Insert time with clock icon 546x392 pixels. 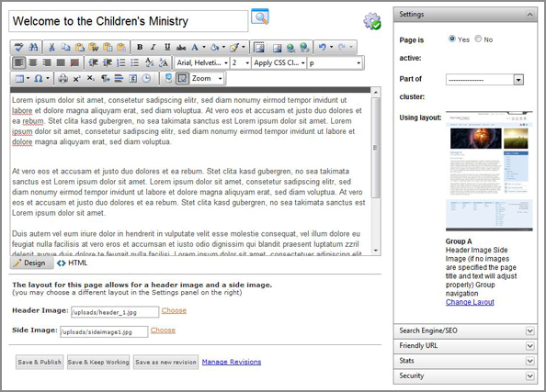pyautogui.click(x=146, y=79)
